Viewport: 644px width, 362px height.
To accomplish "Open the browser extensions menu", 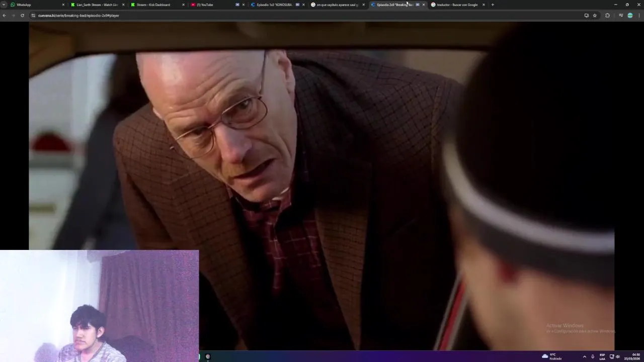I will click(x=607, y=16).
